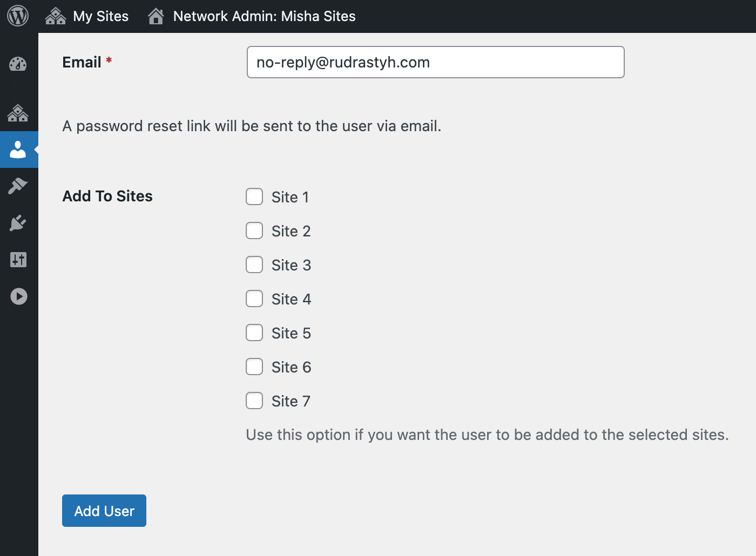Image resolution: width=756 pixels, height=556 pixels.
Task: Open Plugins plug icon in sidebar
Action: click(18, 223)
